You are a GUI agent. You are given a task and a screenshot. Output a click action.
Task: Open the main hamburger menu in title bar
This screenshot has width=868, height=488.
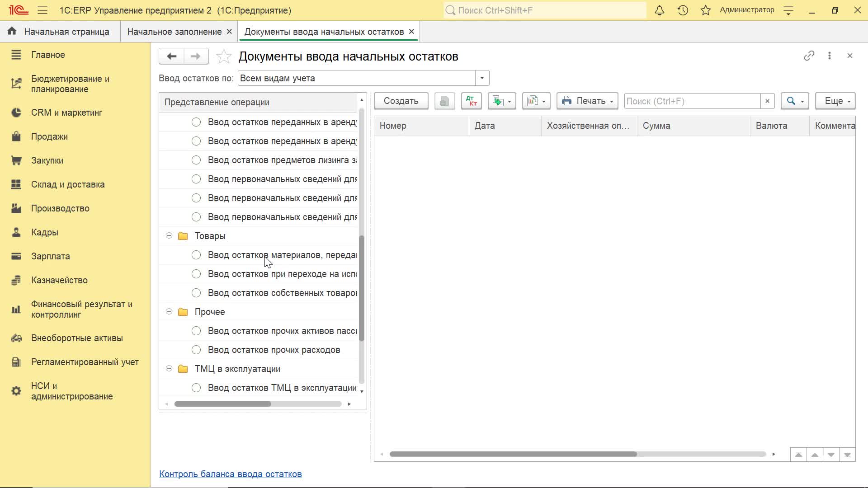coord(42,10)
